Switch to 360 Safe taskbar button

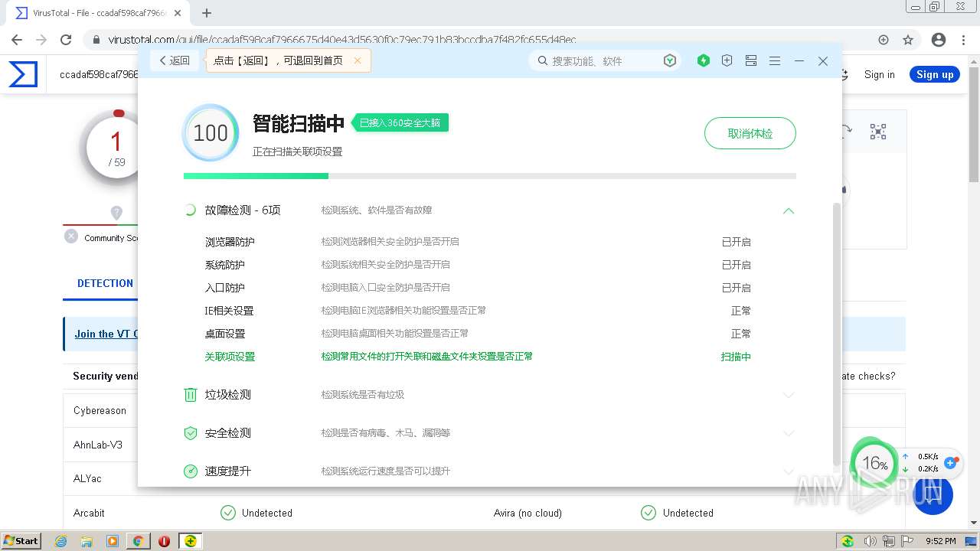[190, 541]
